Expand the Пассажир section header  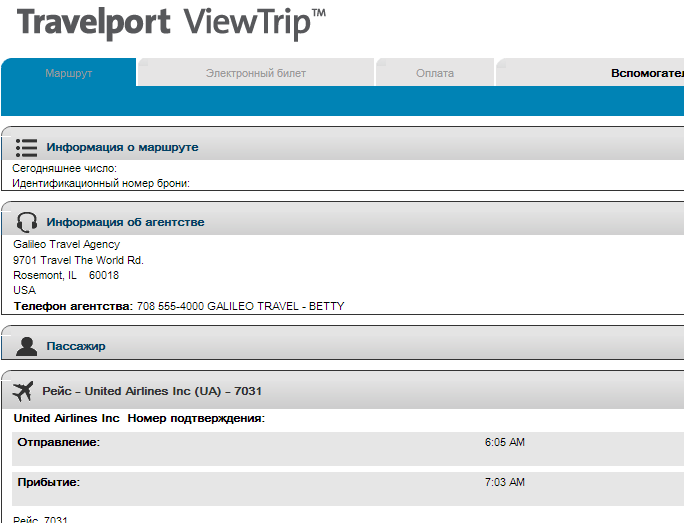pyautogui.click(x=76, y=346)
